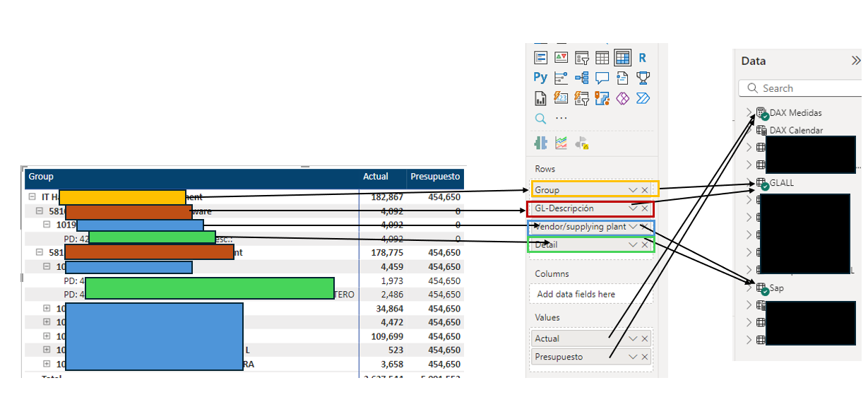
Task: Select the Presupuesto field pill in Values
Action: (x=591, y=357)
